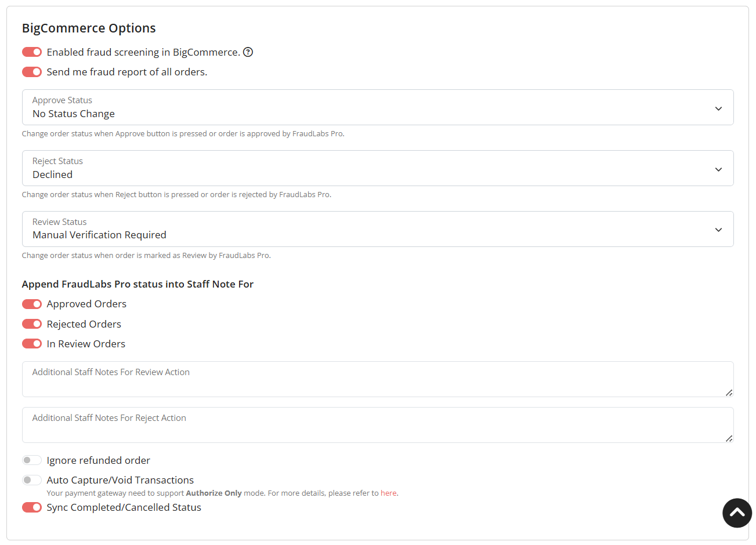Click the 'In Review Orders' label
Viewport: 756px width, 545px height.
point(86,344)
